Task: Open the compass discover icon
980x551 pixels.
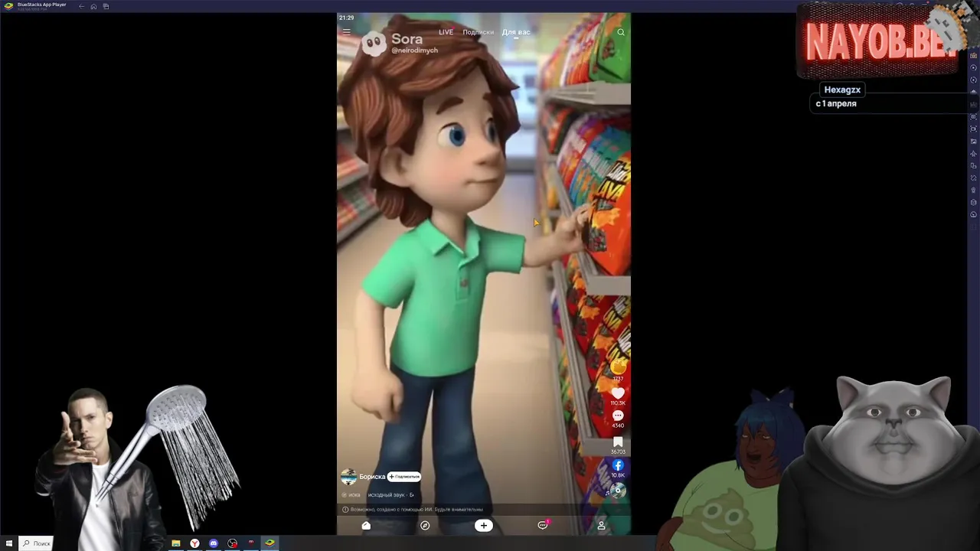Action: (425, 525)
